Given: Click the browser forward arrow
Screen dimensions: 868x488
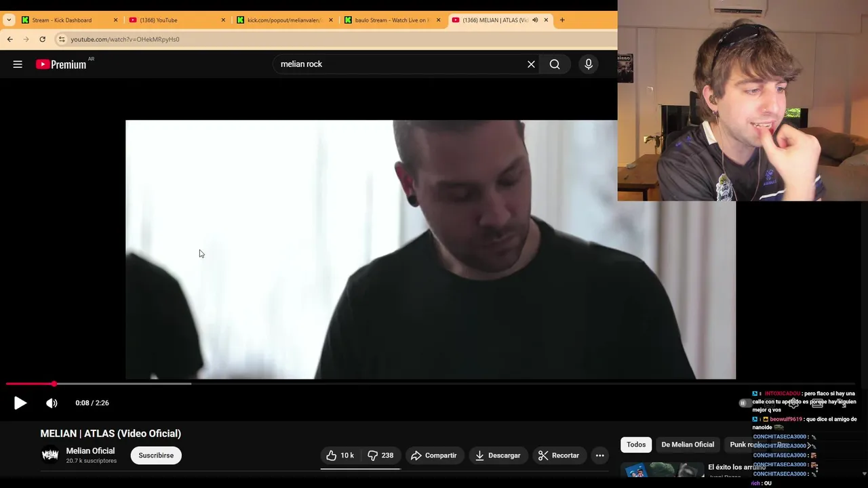Looking at the screenshot, I should 26,39.
